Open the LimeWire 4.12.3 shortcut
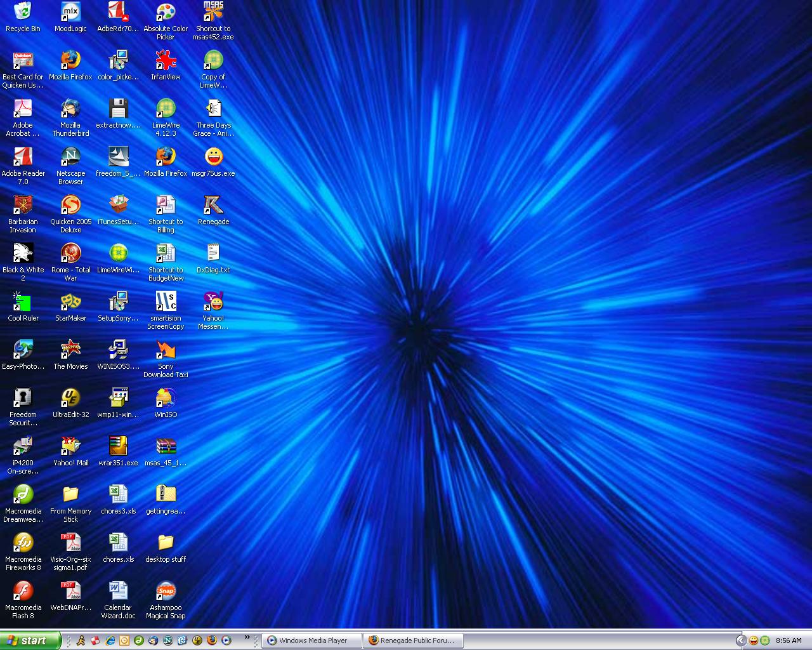This screenshot has width=812, height=650. point(166,109)
